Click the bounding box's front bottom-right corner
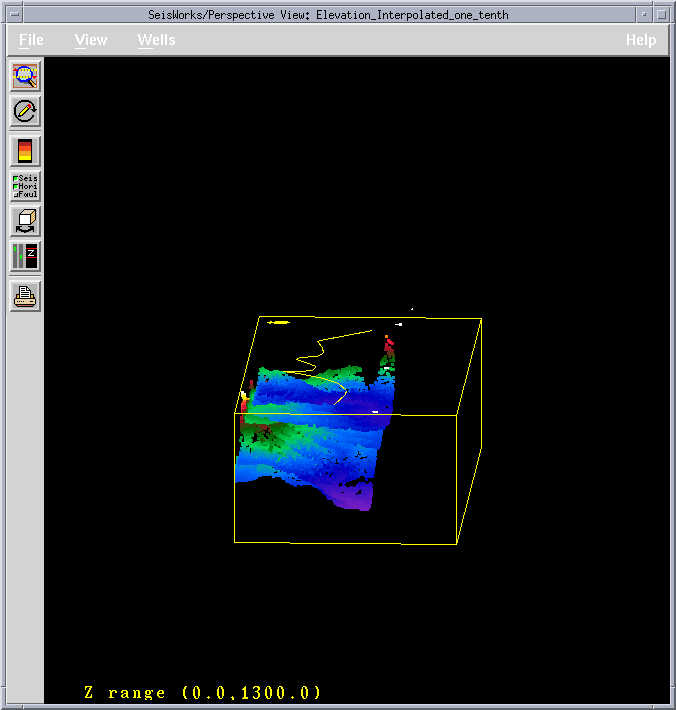 point(457,543)
